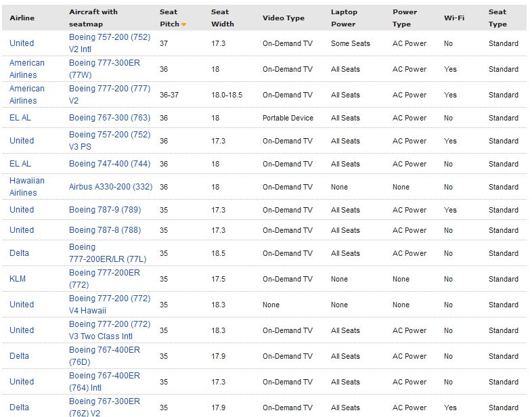Image resolution: width=532 pixels, height=417 pixels.
Task: Sort by Video Type column header
Action: (284, 18)
